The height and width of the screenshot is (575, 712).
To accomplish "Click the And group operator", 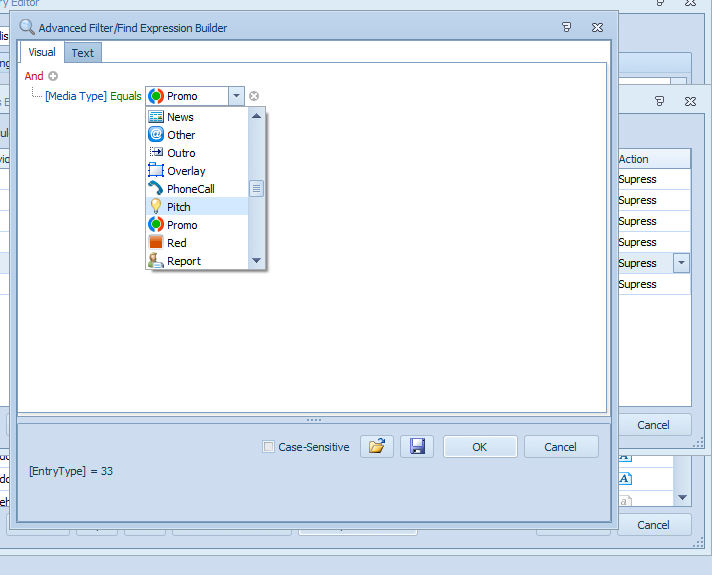I will tap(34, 76).
